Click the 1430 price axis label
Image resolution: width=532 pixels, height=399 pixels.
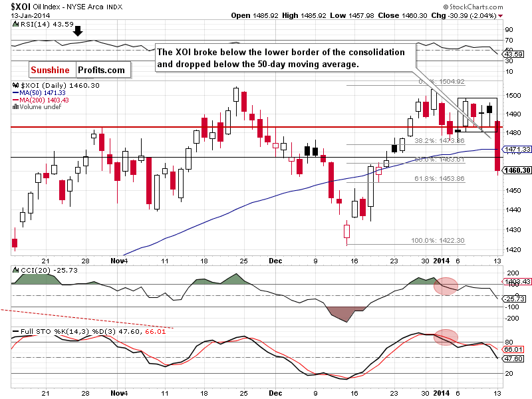coord(513,229)
